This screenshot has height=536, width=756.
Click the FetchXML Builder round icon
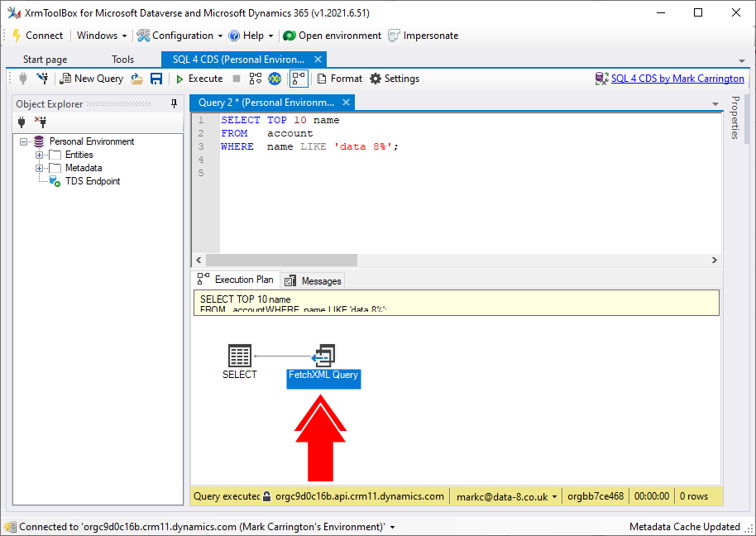[275, 79]
